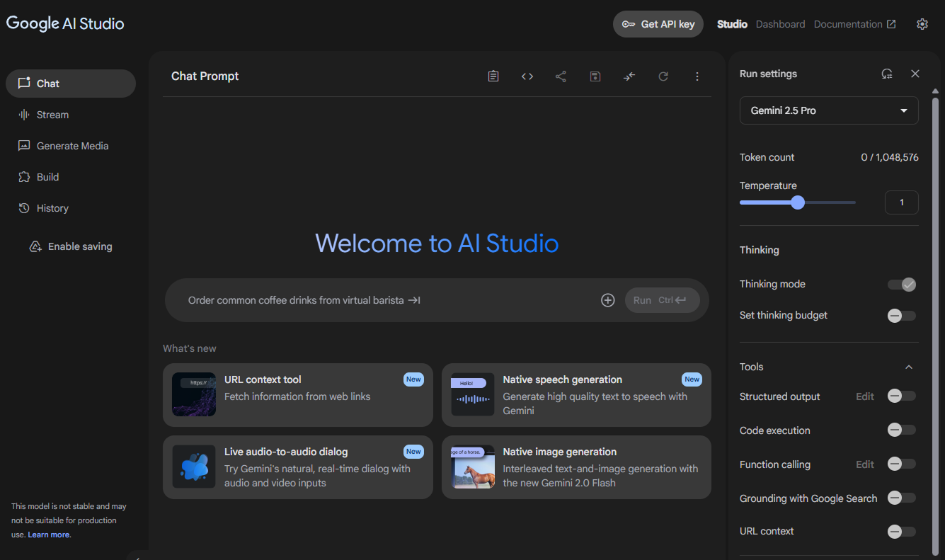
Task: Turn on Grounding with Google Search
Action: click(902, 498)
